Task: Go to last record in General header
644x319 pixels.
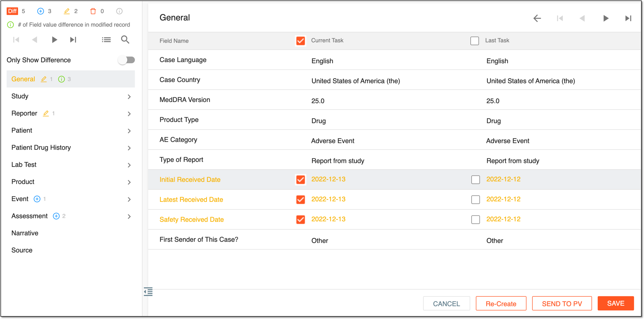Action: (x=628, y=18)
